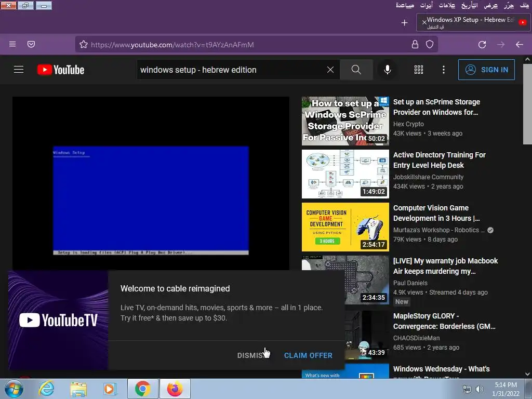Click page scrollbar up arrow
The image size is (532, 399).
tap(527, 59)
